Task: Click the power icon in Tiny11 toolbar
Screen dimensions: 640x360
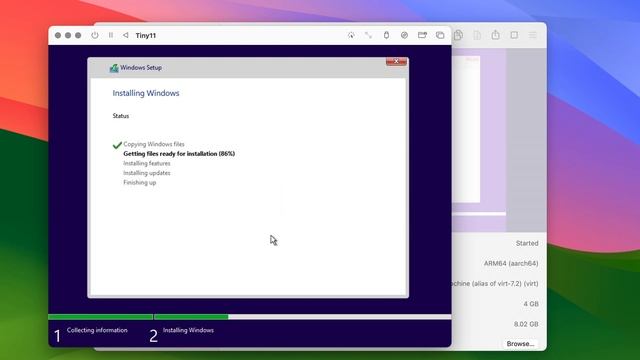Action: (95, 35)
